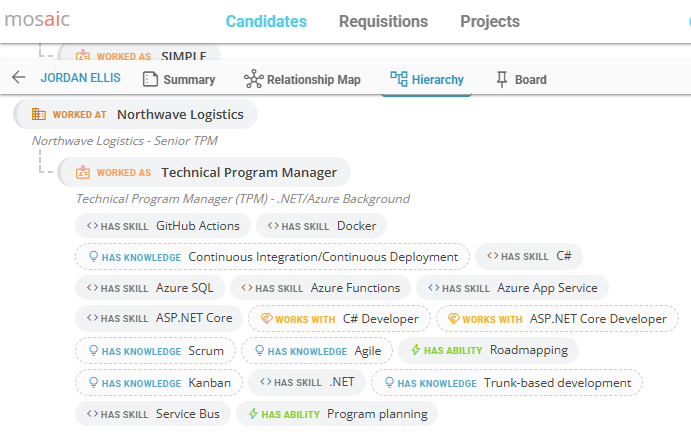Click the badge icon beside Technical Program Manager
This screenshot has width=691, height=435.
pyautogui.click(x=83, y=172)
